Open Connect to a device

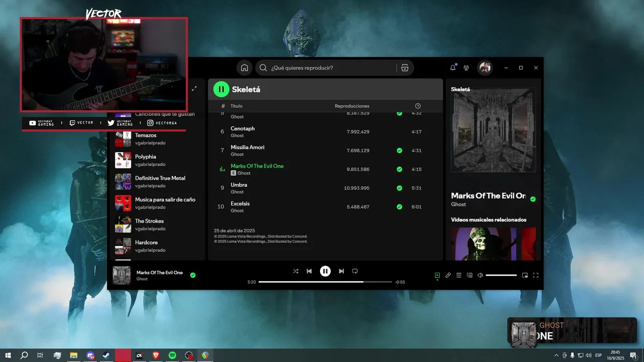pyautogui.click(x=469, y=275)
